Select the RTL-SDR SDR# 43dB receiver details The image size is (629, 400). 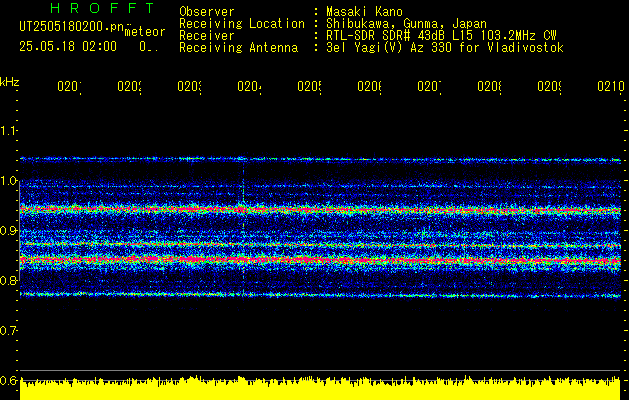pos(441,36)
